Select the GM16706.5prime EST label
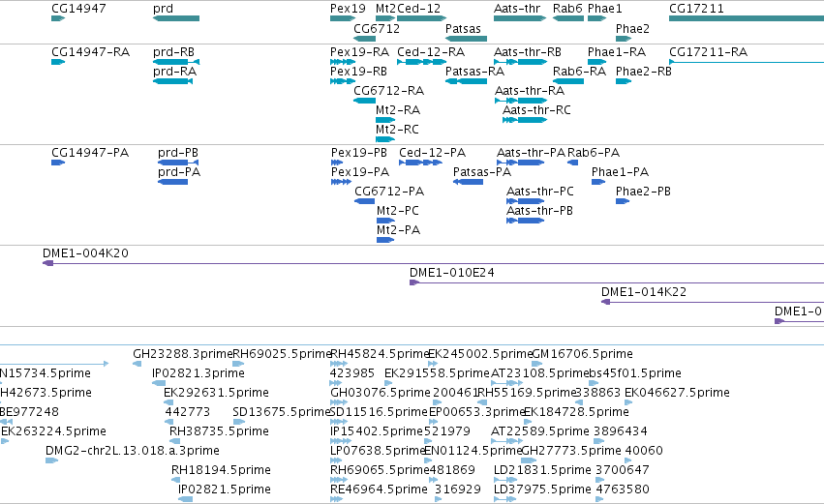This screenshot has width=824, height=504. coord(583,354)
